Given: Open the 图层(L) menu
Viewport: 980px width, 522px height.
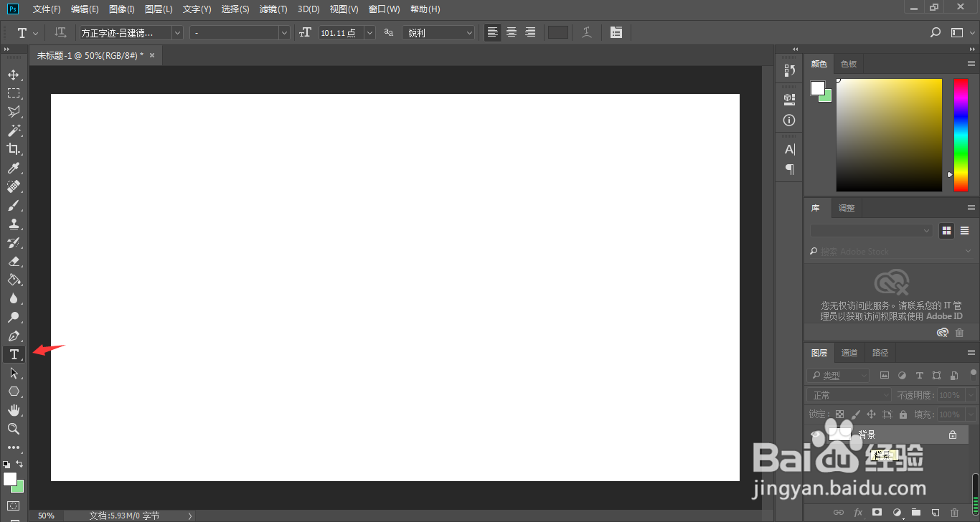Looking at the screenshot, I should 159,9.
